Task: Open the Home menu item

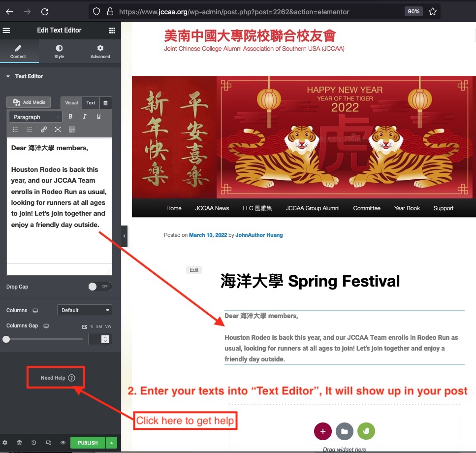Action: (174, 208)
